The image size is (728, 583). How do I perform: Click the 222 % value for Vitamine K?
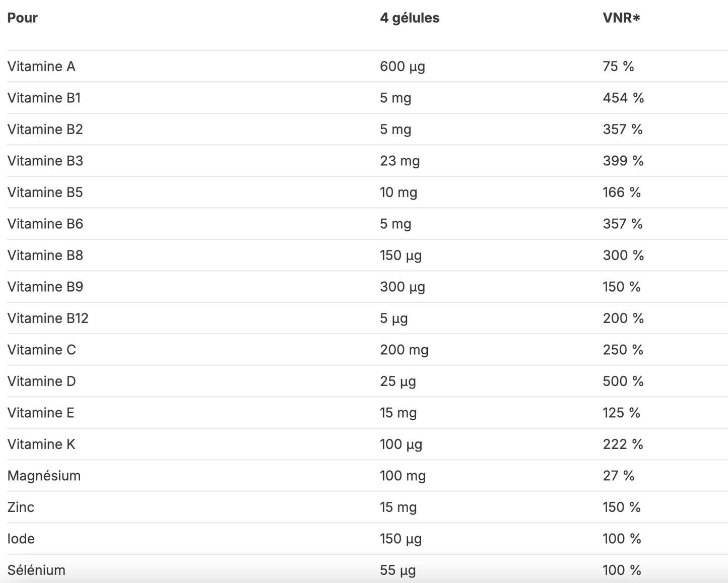click(x=623, y=444)
